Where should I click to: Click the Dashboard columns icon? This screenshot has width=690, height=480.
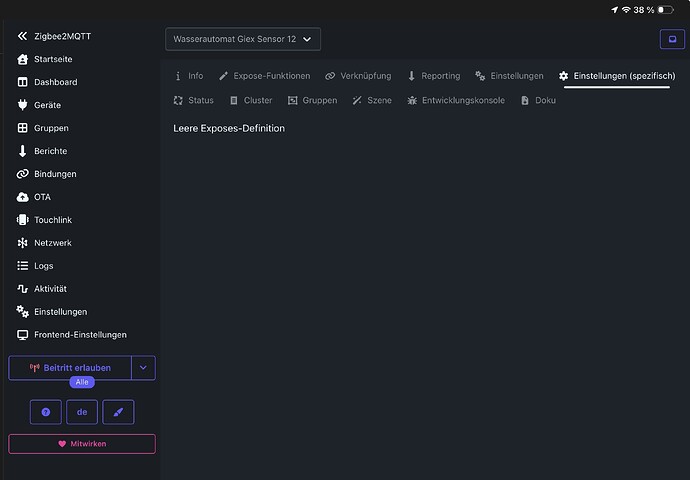pos(22,82)
